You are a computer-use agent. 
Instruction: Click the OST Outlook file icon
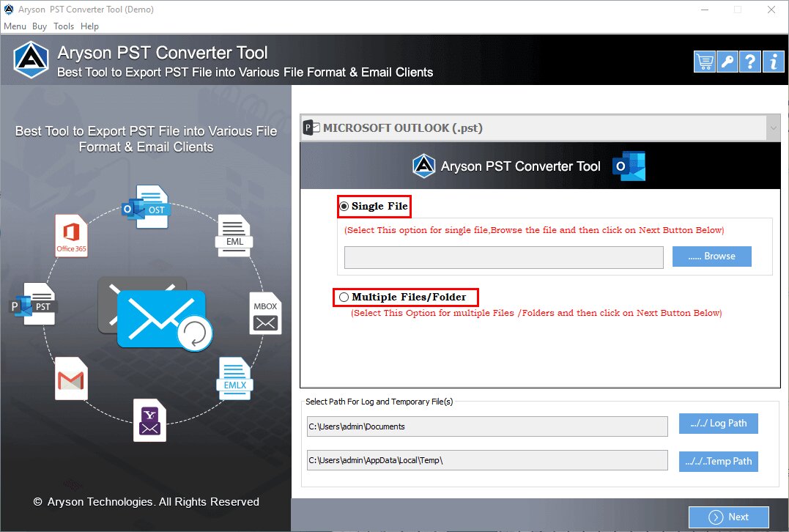pos(147,207)
